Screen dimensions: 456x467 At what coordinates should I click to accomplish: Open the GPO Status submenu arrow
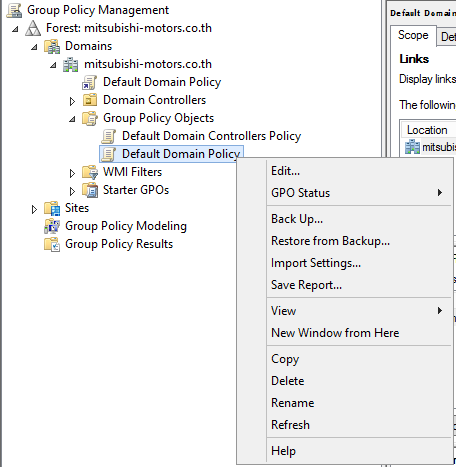440,193
